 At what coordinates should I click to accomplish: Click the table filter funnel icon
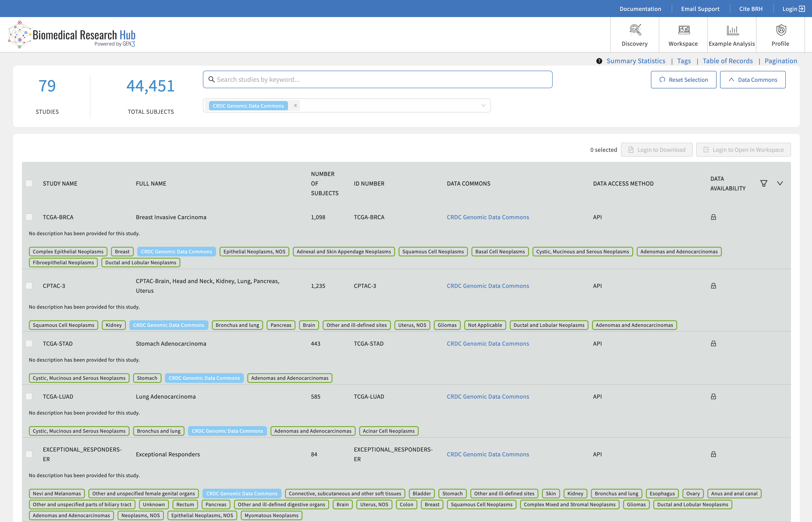click(763, 183)
